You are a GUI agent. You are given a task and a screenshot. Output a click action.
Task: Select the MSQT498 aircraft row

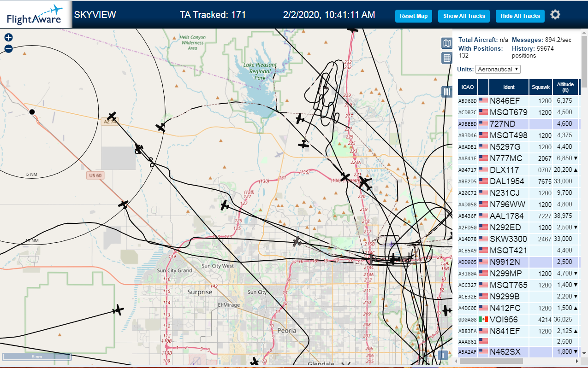point(519,135)
